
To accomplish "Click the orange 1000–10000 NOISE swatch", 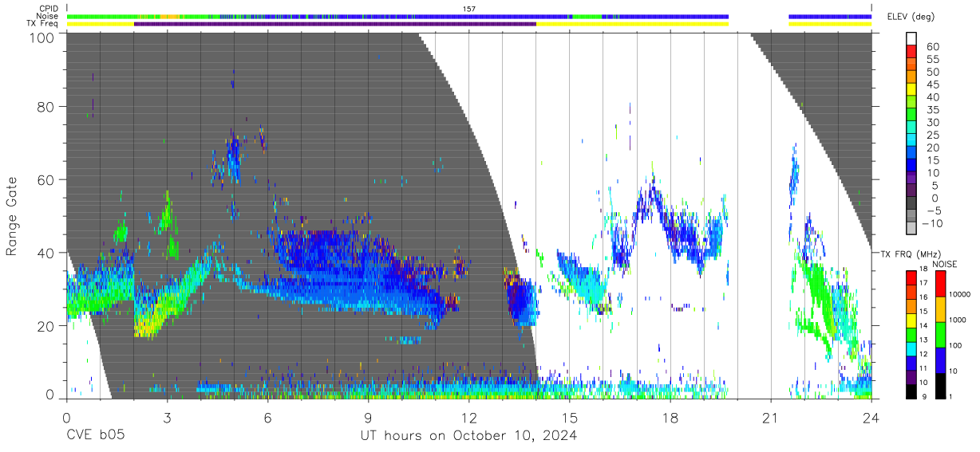I will tap(941, 309).
